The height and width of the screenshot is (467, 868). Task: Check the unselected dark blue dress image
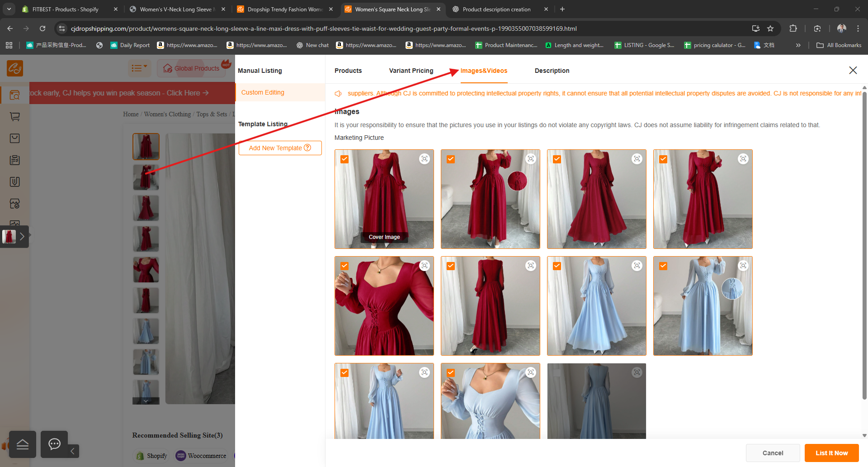click(x=557, y=373)
